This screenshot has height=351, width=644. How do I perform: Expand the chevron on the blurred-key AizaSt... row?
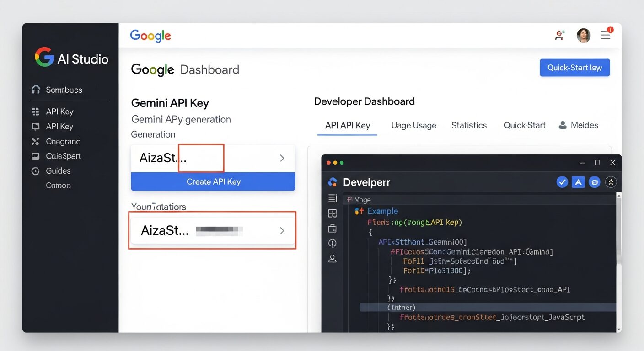point(282,231)
